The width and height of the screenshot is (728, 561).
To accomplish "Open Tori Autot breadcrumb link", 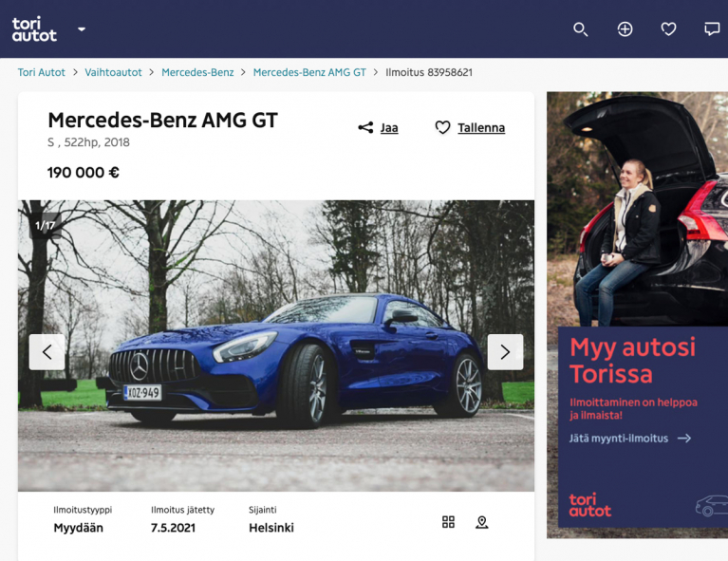I will (x=42, y=72).
